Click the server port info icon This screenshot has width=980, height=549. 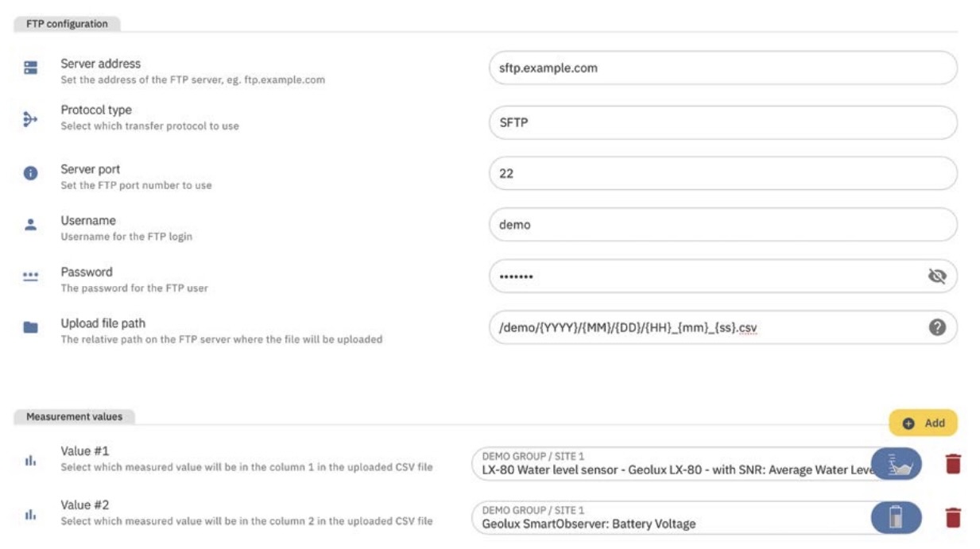click(x=30, y=173)
